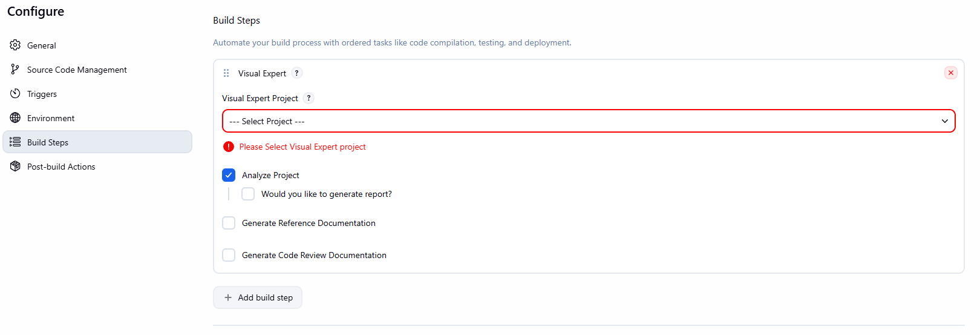Image resolution: width=980 pixels, height=335 pixels.
Task: Click the Build Steps list icon
Action: click(x=15, y=142)
